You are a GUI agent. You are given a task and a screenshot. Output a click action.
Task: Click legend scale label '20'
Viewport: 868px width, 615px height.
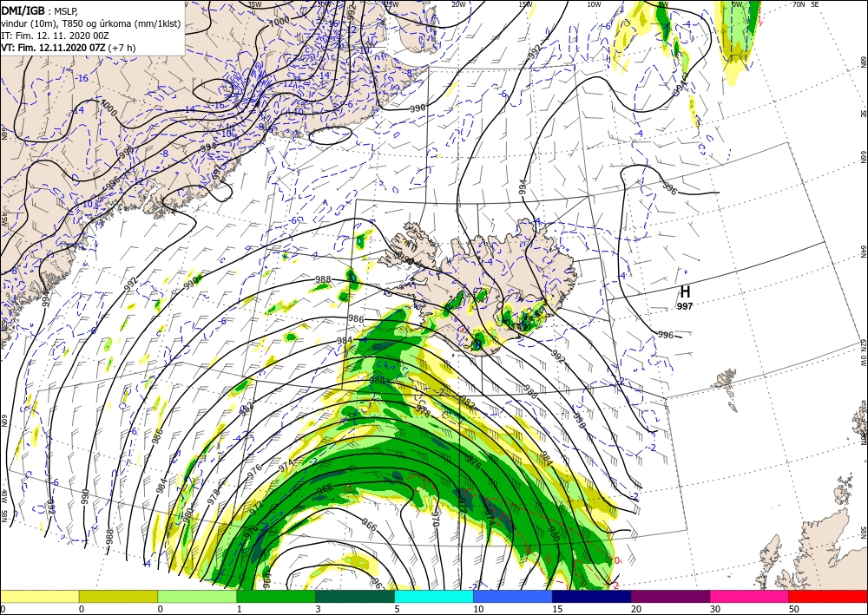click(x=636, y=609)
